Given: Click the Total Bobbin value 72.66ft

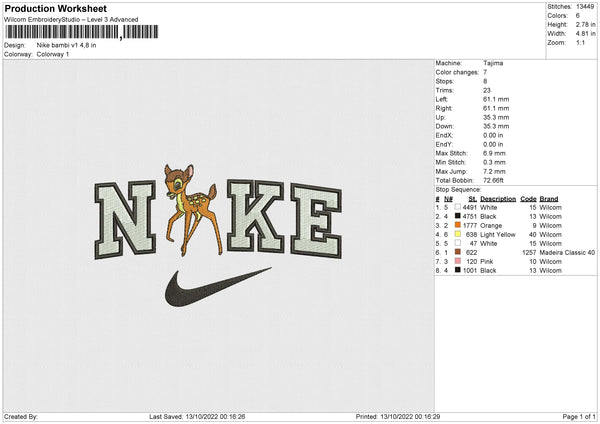Looking at the screenshot, I should [493, 180].
